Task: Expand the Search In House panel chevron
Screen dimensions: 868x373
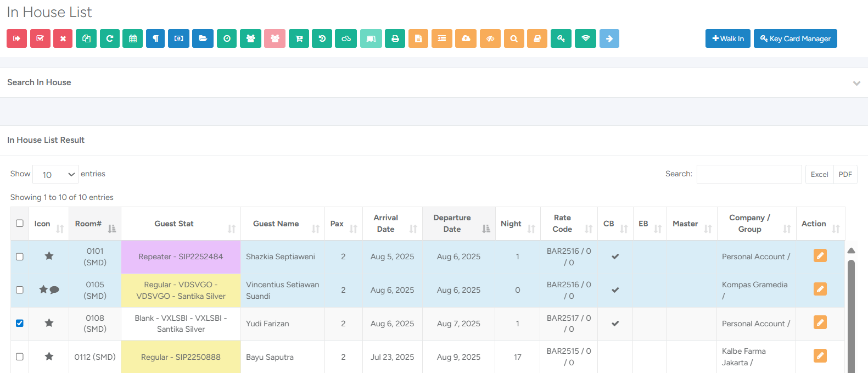Action: tap(856, 83)
